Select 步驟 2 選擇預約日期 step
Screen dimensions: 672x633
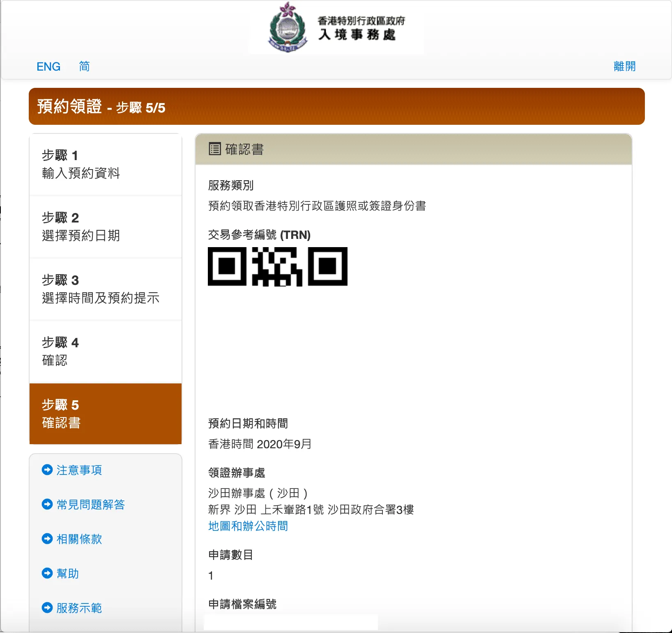106,227
